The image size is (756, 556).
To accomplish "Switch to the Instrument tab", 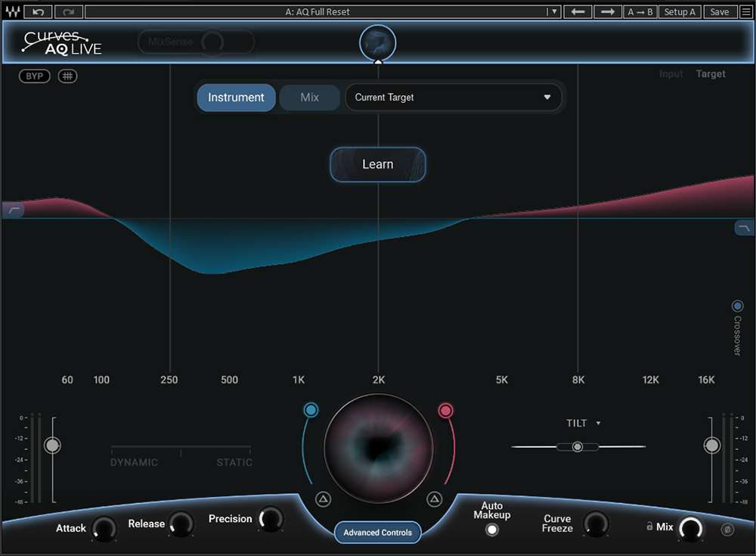I will click(236, 98).
